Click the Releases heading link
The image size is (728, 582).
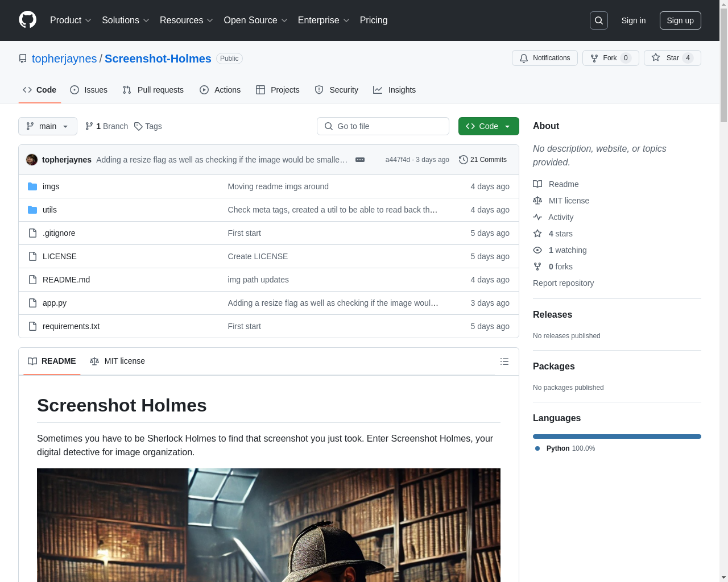point(552,314)
